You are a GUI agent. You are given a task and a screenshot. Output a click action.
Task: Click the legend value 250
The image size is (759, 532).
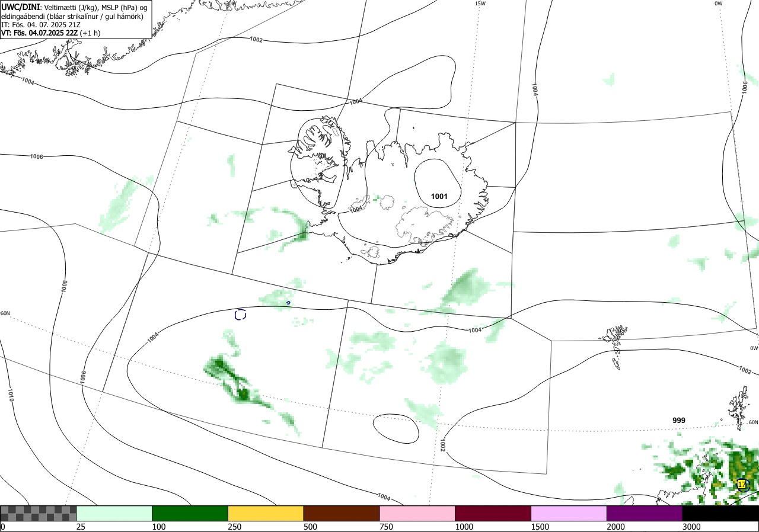[235, 527]
